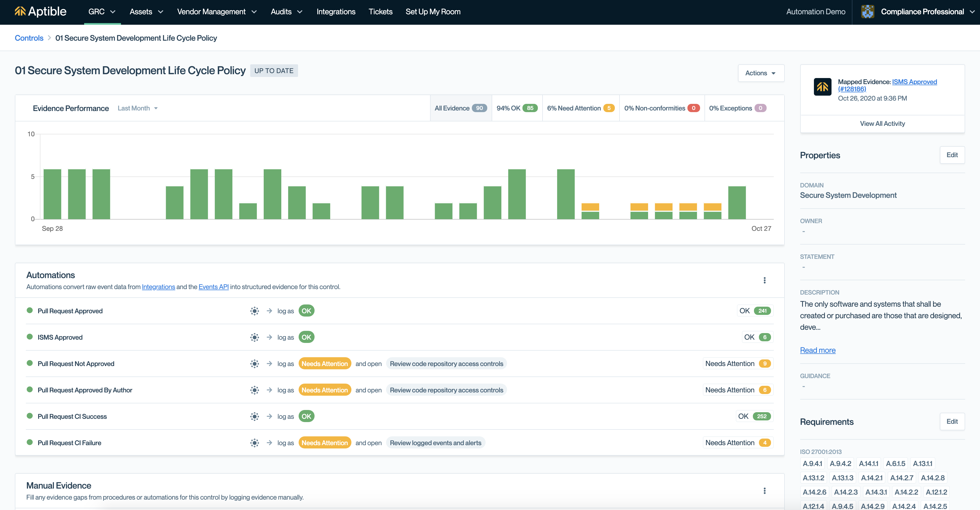Go to the Integrations nav item
Image resolution: width=980 pixels, height=510 pixels.
(335, 12)
